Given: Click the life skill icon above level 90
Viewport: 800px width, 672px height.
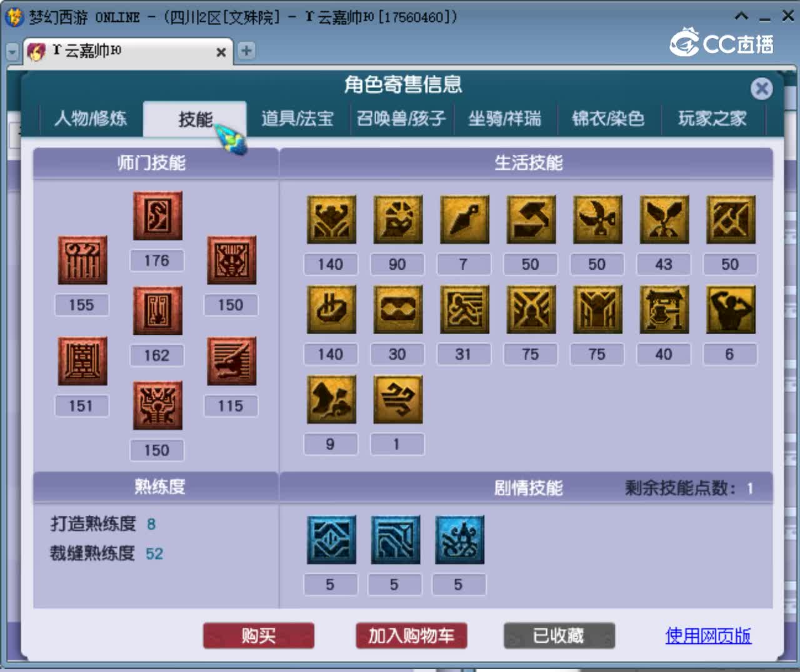Looking at the screenshot, I should pyautogui.click(x=398, y=219).
